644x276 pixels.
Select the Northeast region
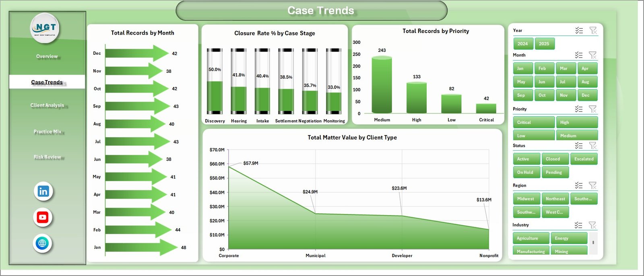[555, 199]
